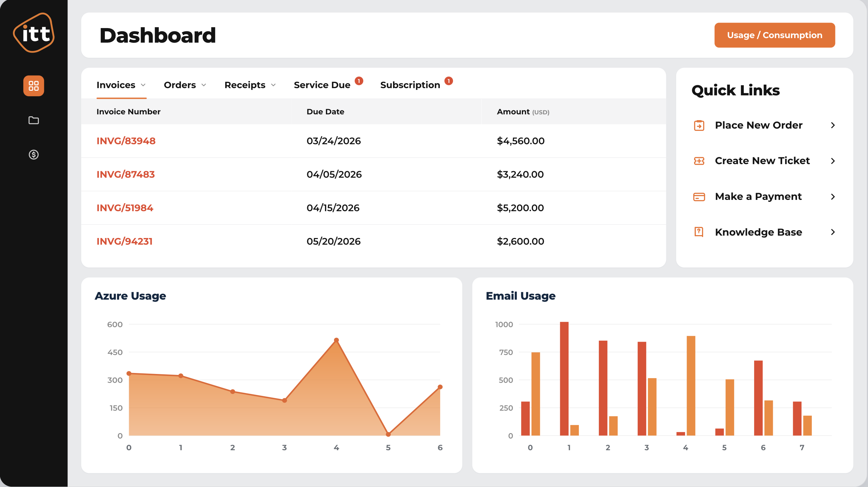868x487 pixels.
Task: Click the Service Due notification badge
Action: click(359, 81)
